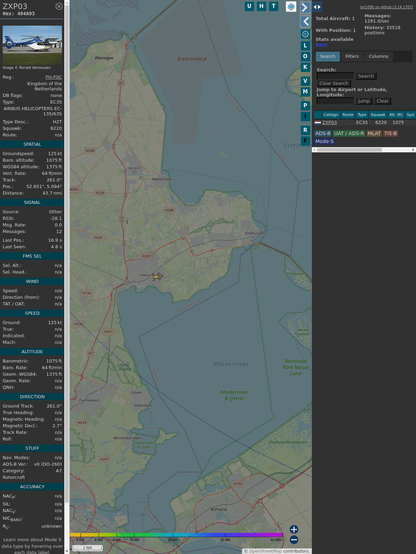Toggle the K map option button
416x554 pixels.
(x=305, y=67)
